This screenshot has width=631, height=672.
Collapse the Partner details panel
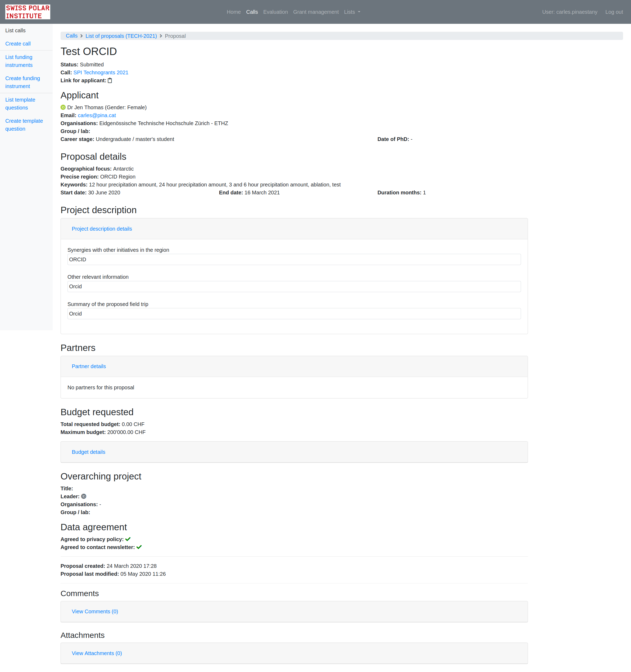click(89, 367)
